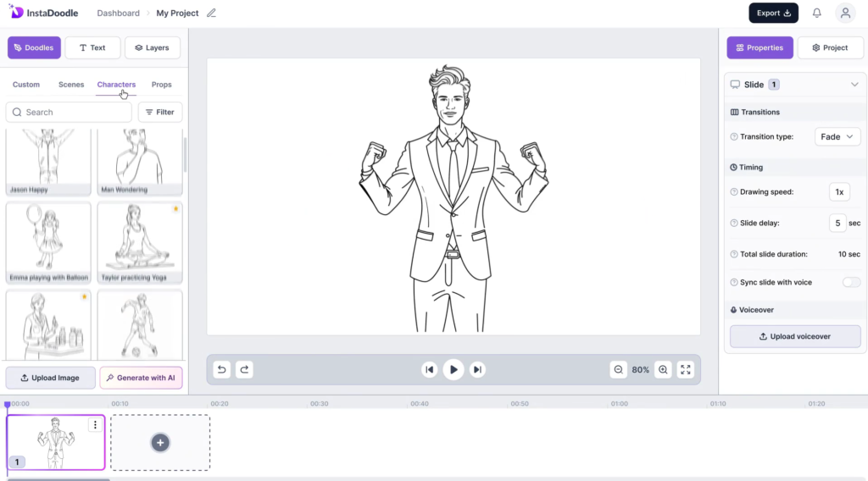Click the search magnifier icon
868x481 pixels.
tap(17, 113)
